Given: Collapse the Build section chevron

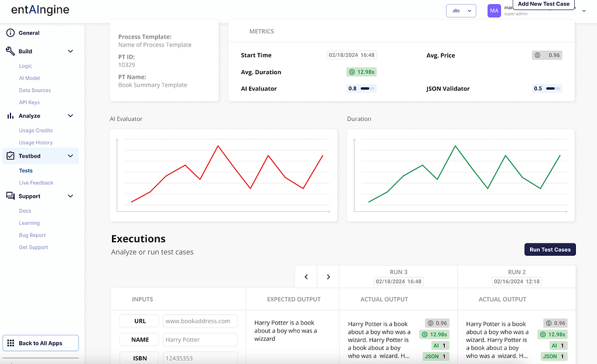Looking at the screenshot, I should (71, 51).
